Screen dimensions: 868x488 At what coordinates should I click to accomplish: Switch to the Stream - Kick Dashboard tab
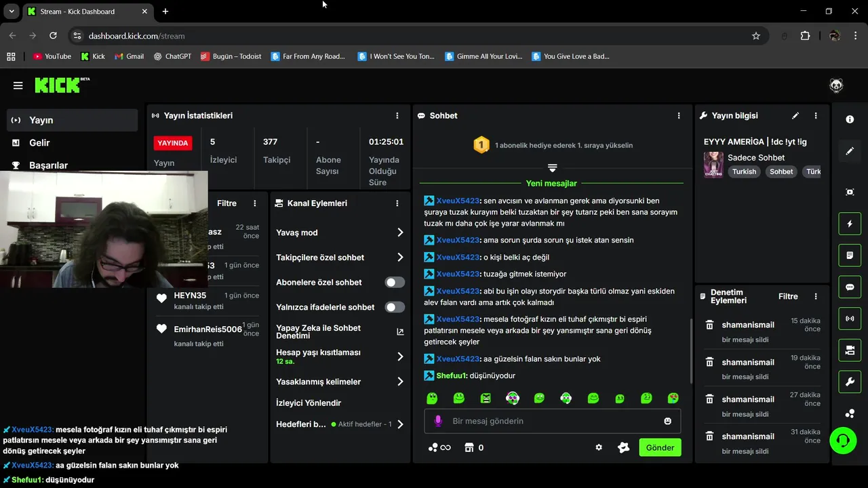coord(87,12)
